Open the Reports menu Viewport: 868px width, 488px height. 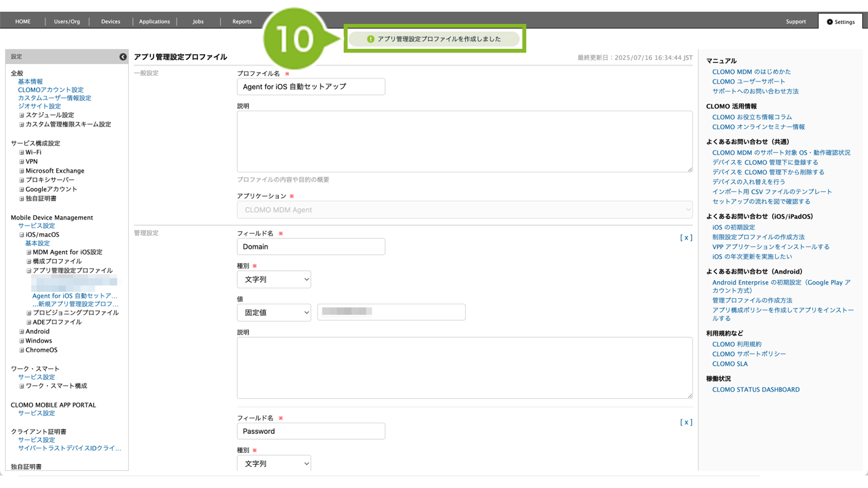(242, 21)
